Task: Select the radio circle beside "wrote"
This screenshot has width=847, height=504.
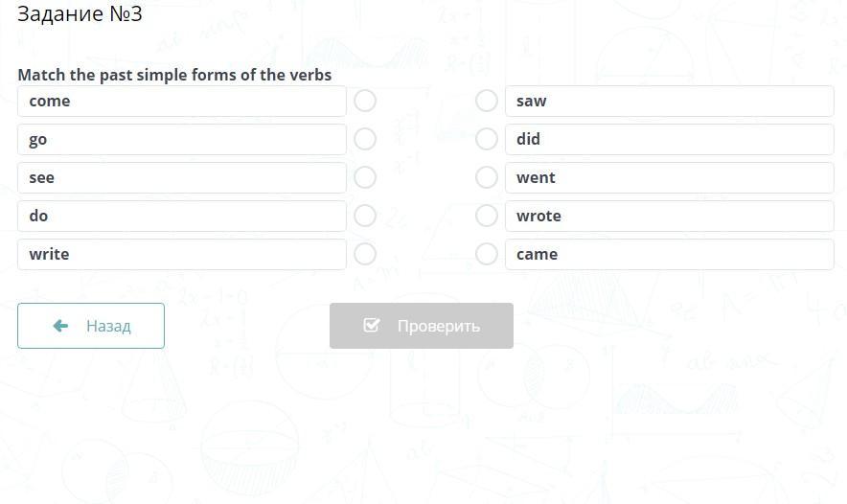Action: coord(487,216)
